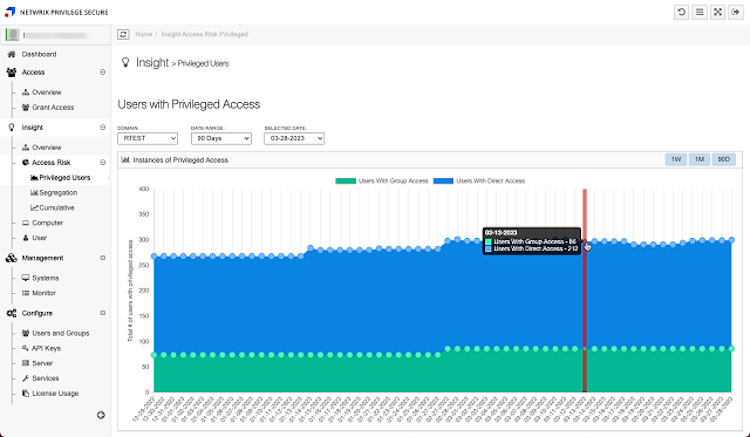Click the logout icon at top right

click(x=735, y=12)
